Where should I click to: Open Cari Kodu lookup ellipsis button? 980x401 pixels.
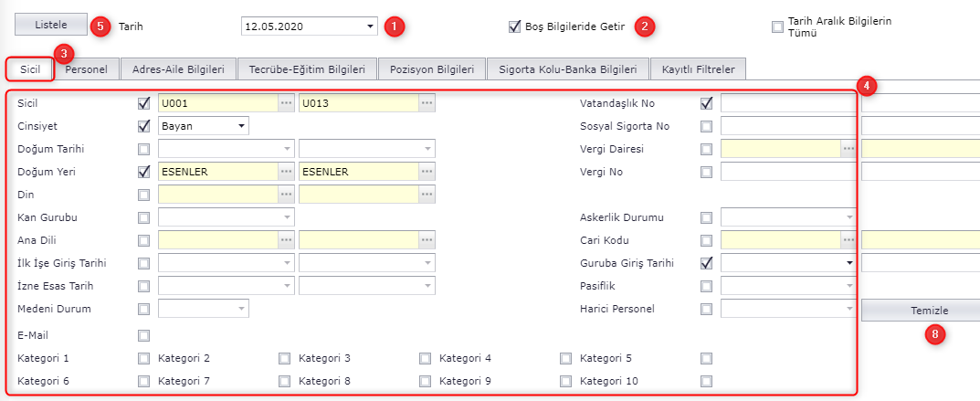(x=848, y=240)
